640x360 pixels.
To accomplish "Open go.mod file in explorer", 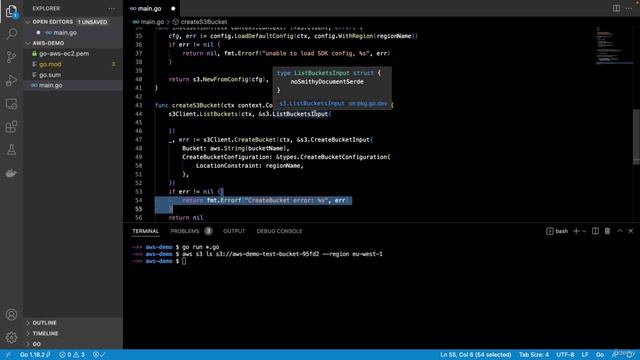I will coord(50,64).
